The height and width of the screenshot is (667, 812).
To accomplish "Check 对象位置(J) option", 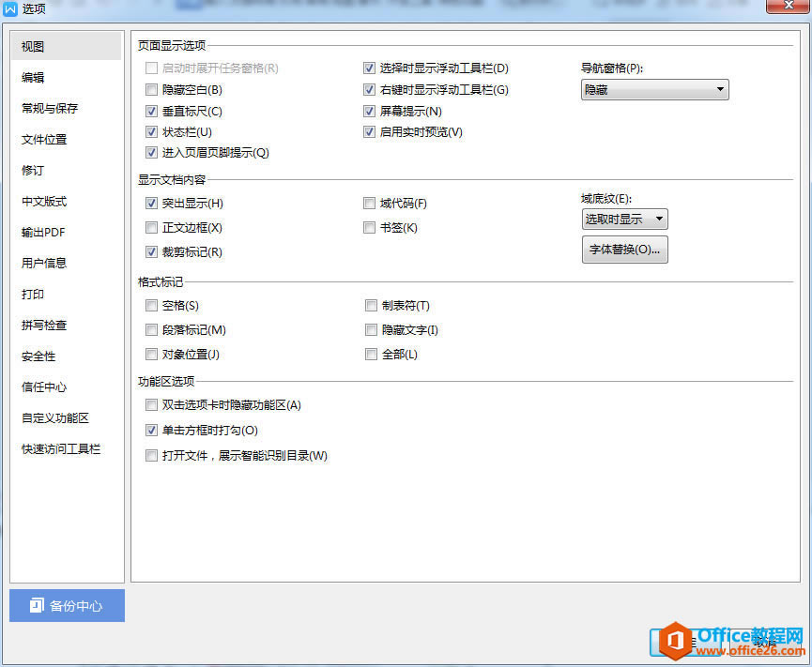I will coord(151,355).
